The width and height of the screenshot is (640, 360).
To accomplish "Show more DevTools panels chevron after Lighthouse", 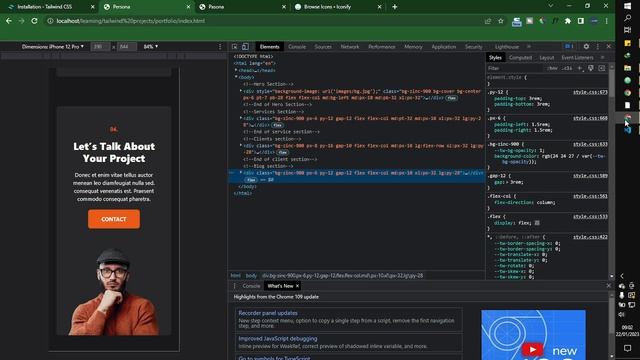I will pyautogui.click(x=529, y=47).
